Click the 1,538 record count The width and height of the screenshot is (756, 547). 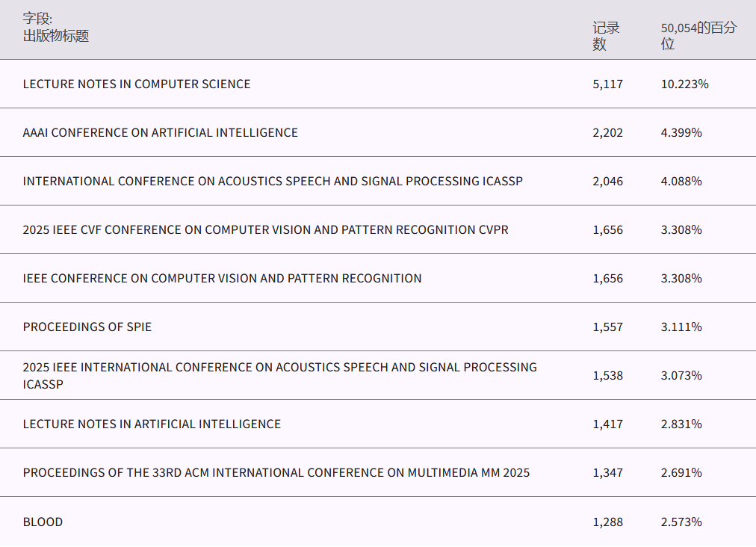[607, 376]
